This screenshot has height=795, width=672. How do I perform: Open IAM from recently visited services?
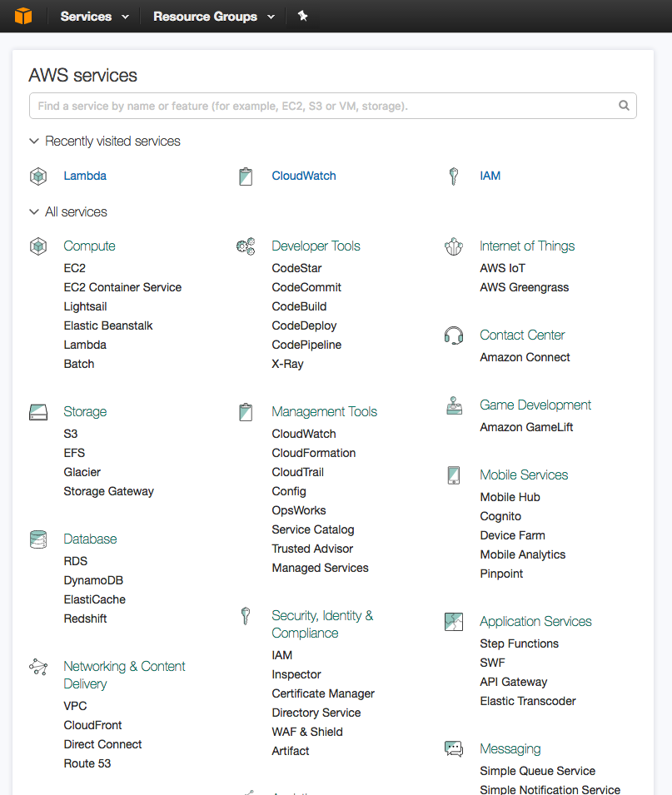(x=490, y=176)
